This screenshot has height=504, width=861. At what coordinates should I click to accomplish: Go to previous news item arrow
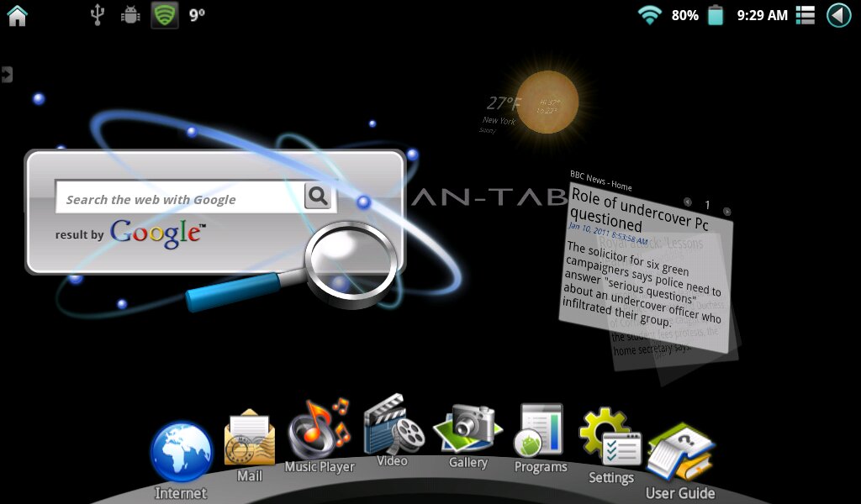click(688, 202)
